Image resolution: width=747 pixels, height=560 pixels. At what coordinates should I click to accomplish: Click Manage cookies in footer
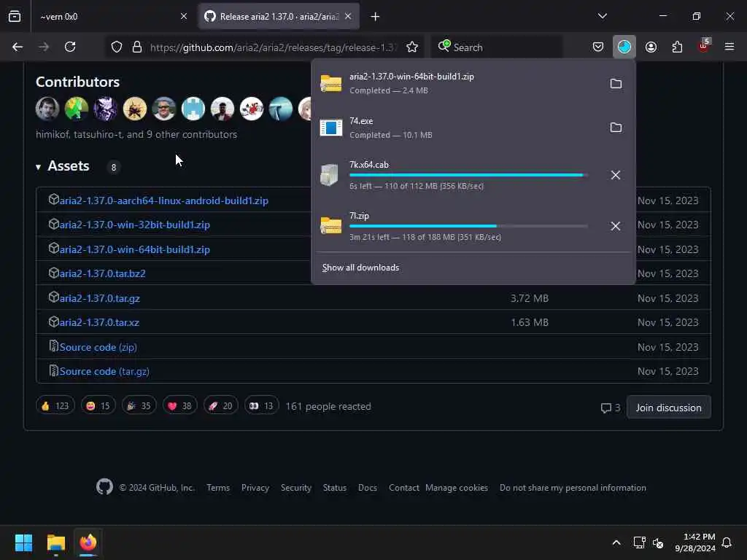click(457, 488)
